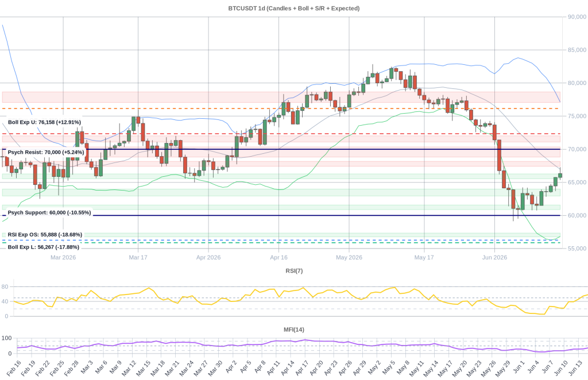Click the 'Feb 28' date label
The height and width of the screenshot is (380, 588).
71,369
